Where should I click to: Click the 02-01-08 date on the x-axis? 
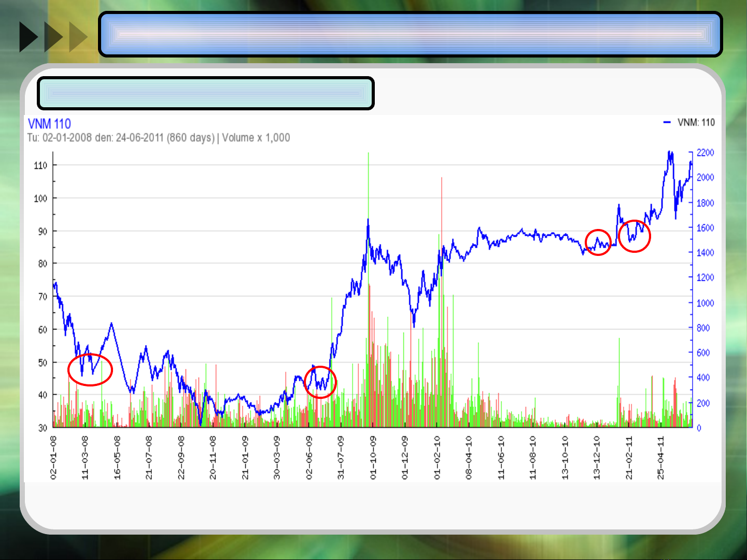(x=53, y=457)
